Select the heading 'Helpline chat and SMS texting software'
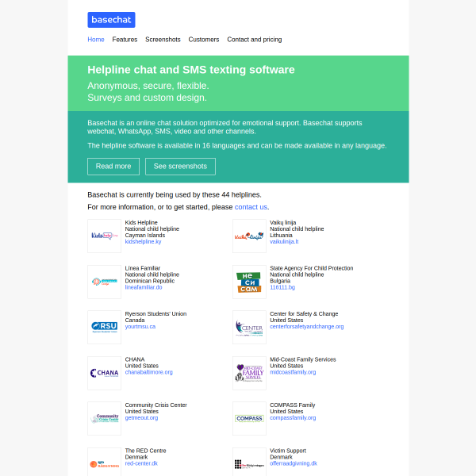 pyautogui.click(x=191, y=70)
